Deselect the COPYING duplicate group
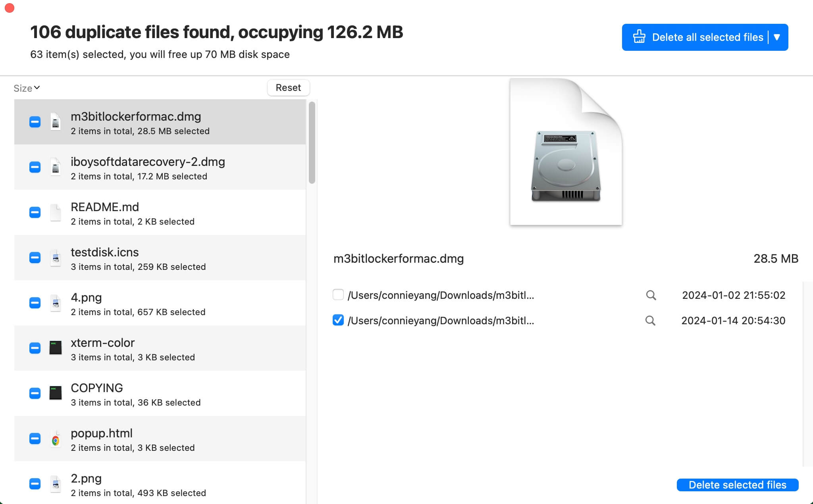The image size is (813, 504). [x=35, y=393]
